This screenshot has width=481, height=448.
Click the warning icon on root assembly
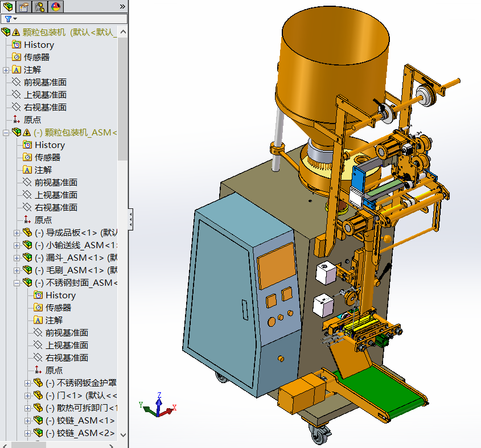[16, 32]
